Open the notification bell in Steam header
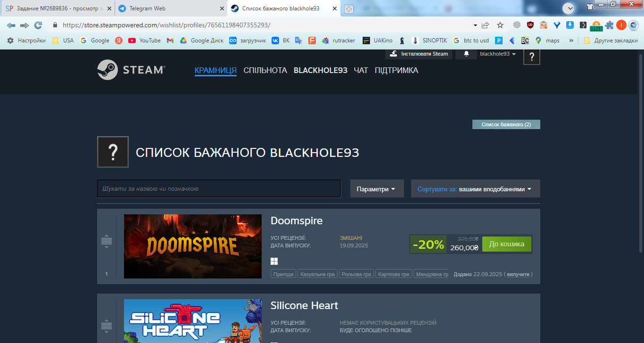Viewport: 644px width, 343px height. (x=467, y=54)
